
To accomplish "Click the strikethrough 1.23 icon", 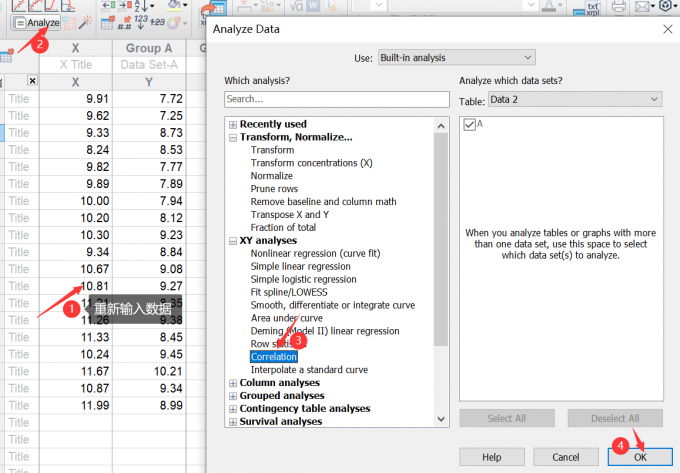I will (x=157, y=22).
